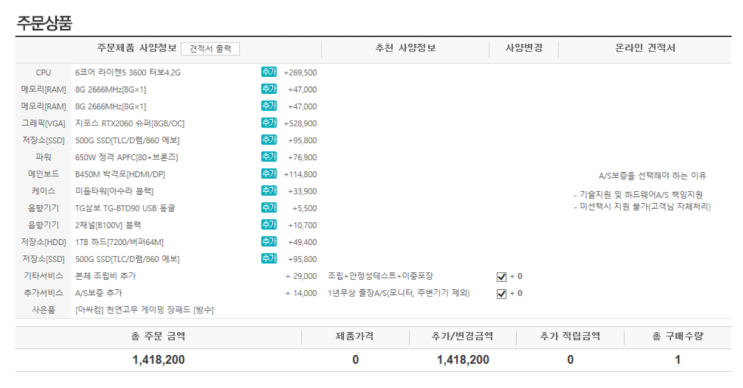Click the 추가 badge on the CPU row

[x=269, y=72]
